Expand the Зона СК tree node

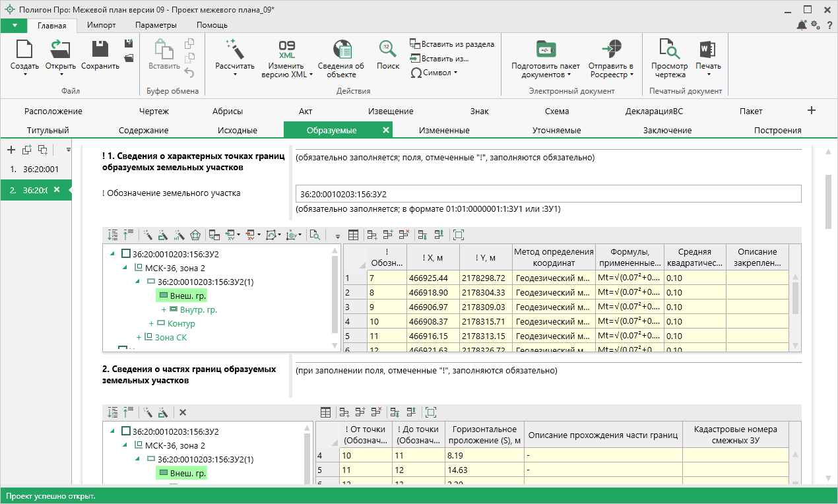[139, 337]
